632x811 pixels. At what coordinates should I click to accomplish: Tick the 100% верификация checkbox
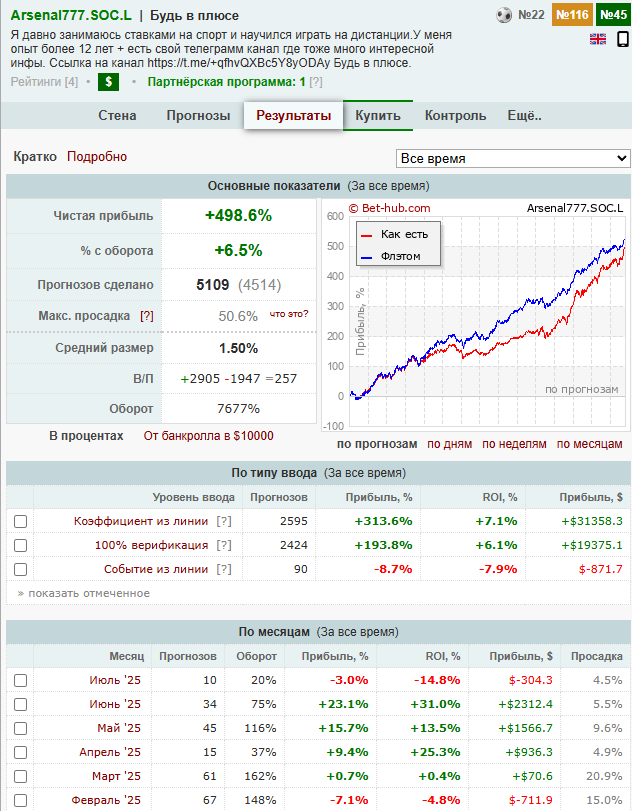coord(20,545)
